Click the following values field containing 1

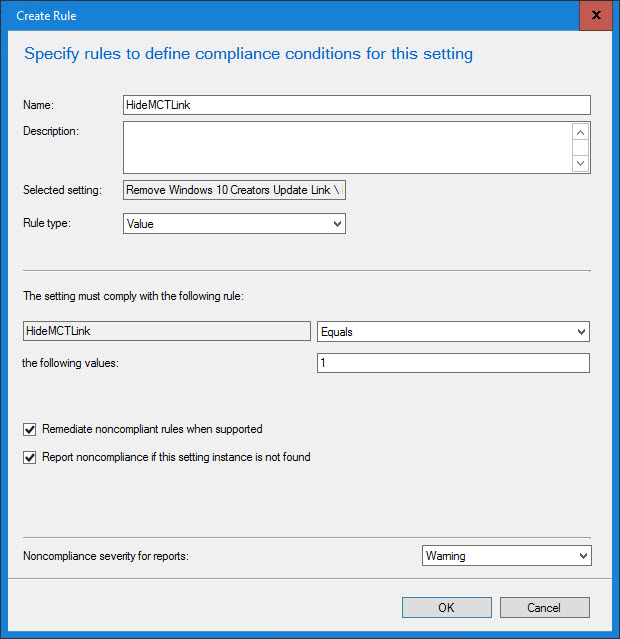(453, 363)
